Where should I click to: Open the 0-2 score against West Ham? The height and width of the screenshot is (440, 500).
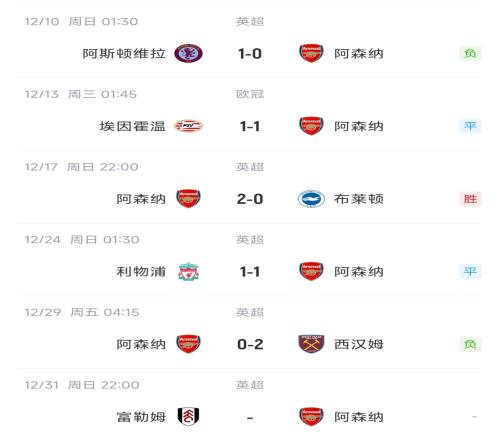[x=250, y=344]
